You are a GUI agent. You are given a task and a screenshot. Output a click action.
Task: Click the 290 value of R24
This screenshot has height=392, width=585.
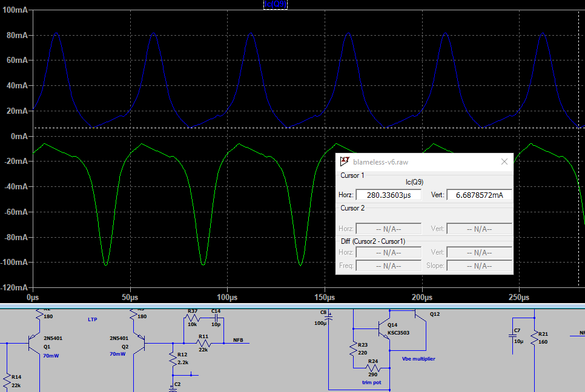(x=372, y=374)
